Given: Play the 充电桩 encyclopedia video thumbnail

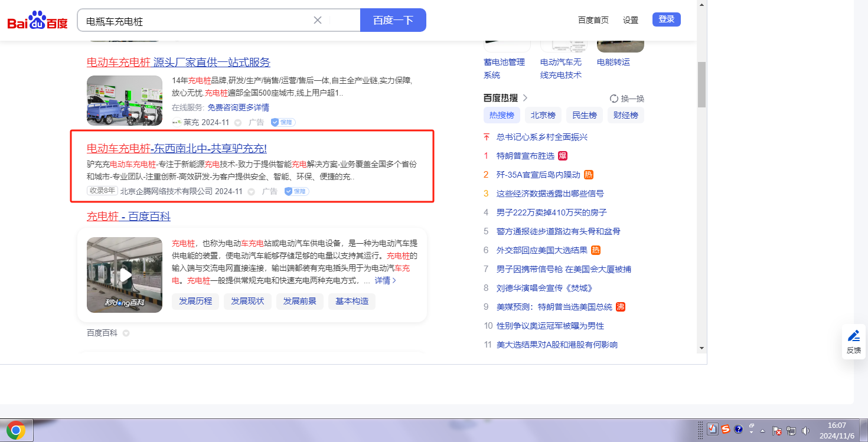Looking at the screenshot, I should pos(125,275).
